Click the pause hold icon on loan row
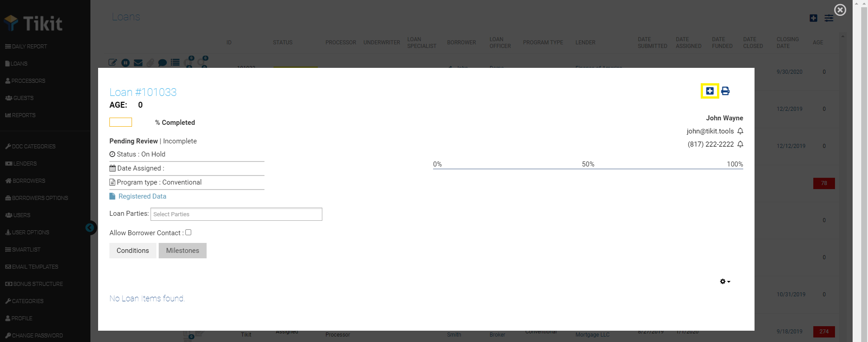868x342 pixels. pyautogui.click(x=126, y=62)
